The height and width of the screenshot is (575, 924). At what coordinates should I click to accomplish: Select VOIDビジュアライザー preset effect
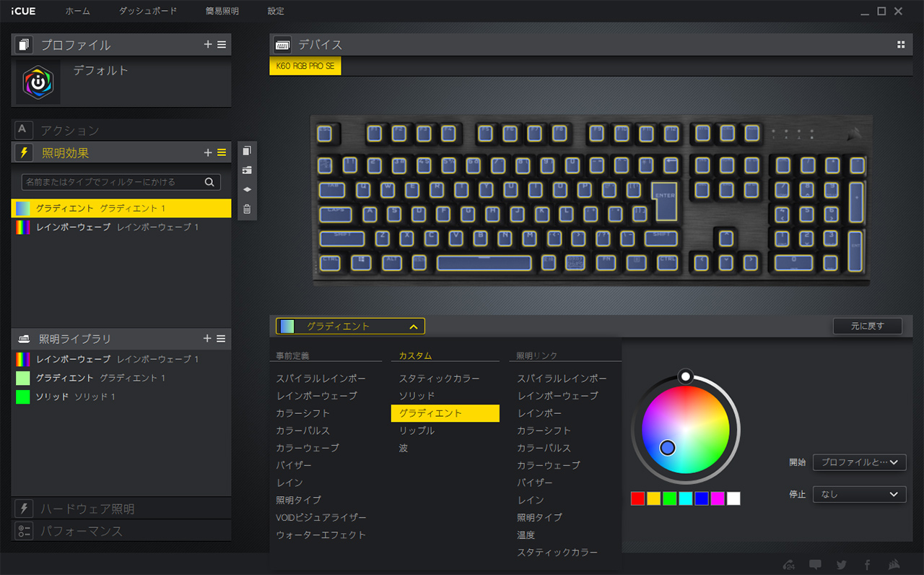point(321,517)
